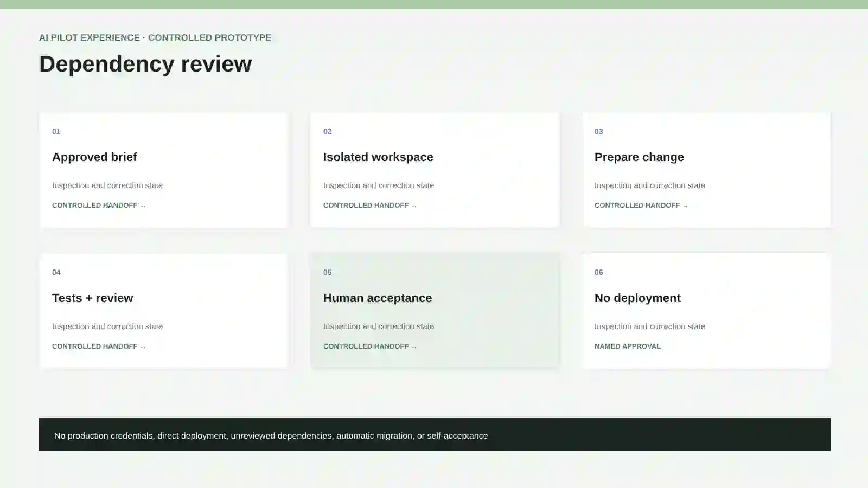Select the Human acceptance card
Viewport: 868px width, 488px height.
pyautogui.click(x=435, y=311)
